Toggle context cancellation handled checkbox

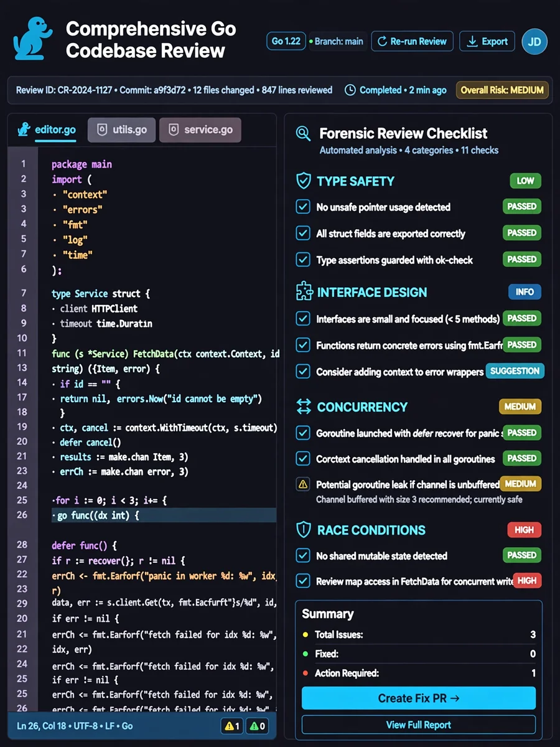coord(303,459)
